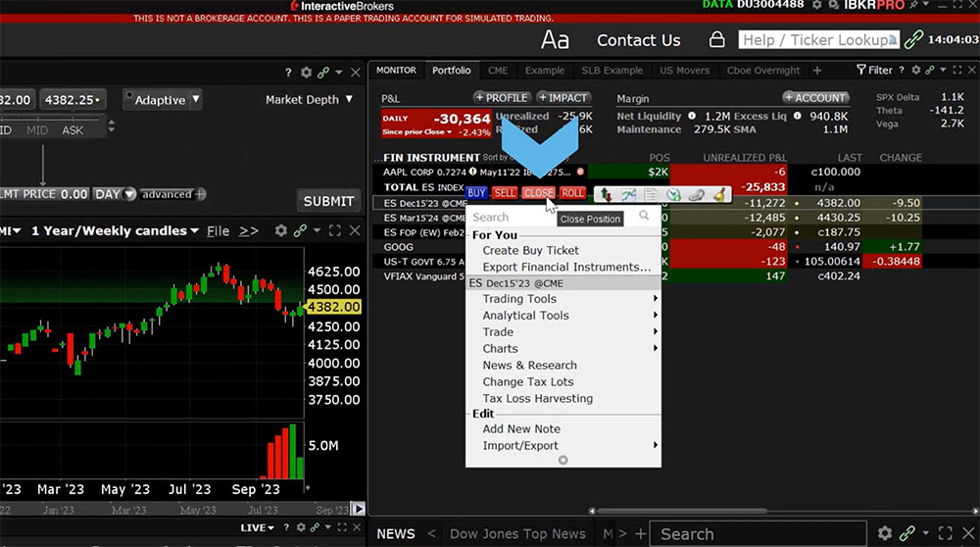The width and height of the screenshot is (980, 547).
Task: Click order entry panel green link icon
Action: [x=322, y=73]
